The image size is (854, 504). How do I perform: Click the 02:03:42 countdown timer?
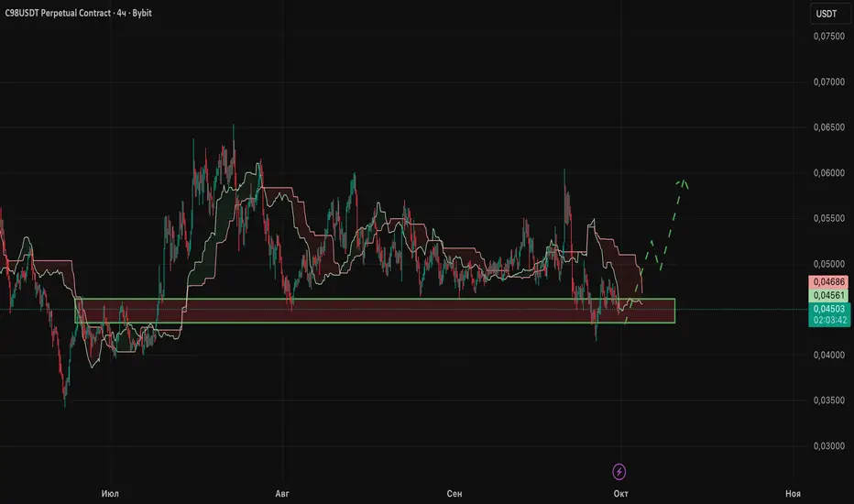click(x=829, y=321)
